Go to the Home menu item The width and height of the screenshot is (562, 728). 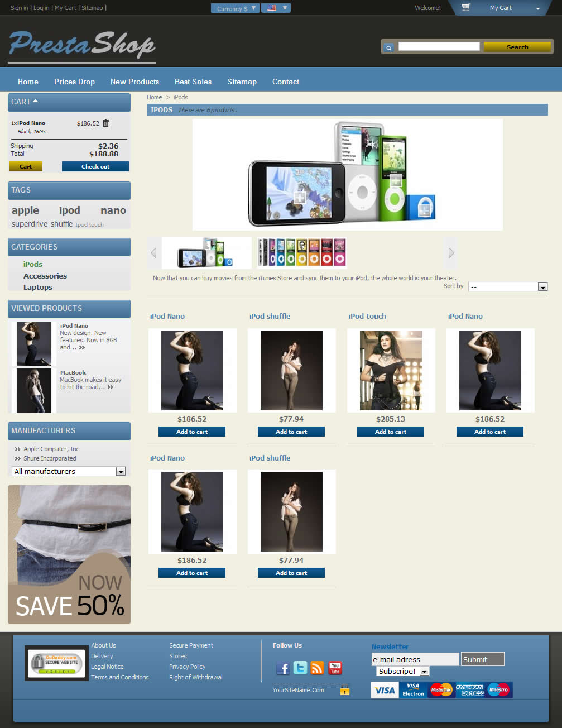(x=28, y=82)
